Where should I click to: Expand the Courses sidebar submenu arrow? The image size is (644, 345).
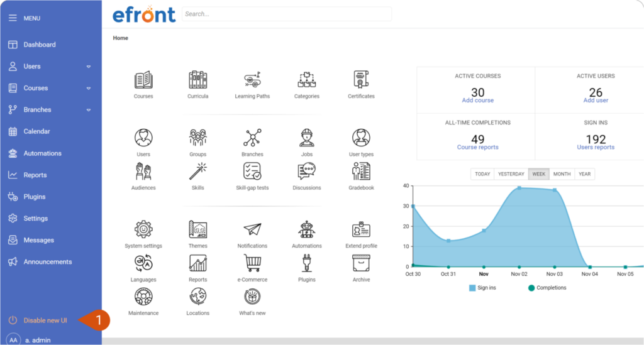[x=88, y=88]
